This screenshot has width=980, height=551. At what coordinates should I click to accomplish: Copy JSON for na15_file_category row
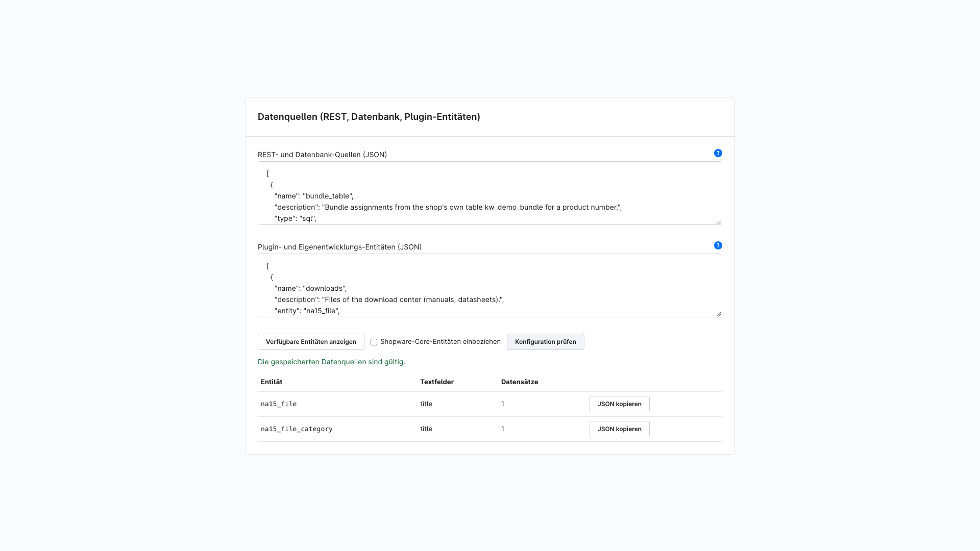coord(619,429)
